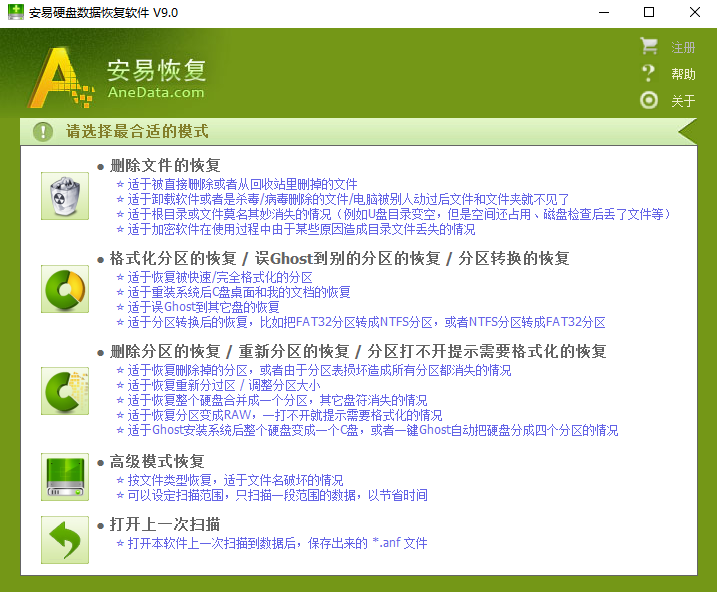Open the 注册 register link

pos(683,48)
